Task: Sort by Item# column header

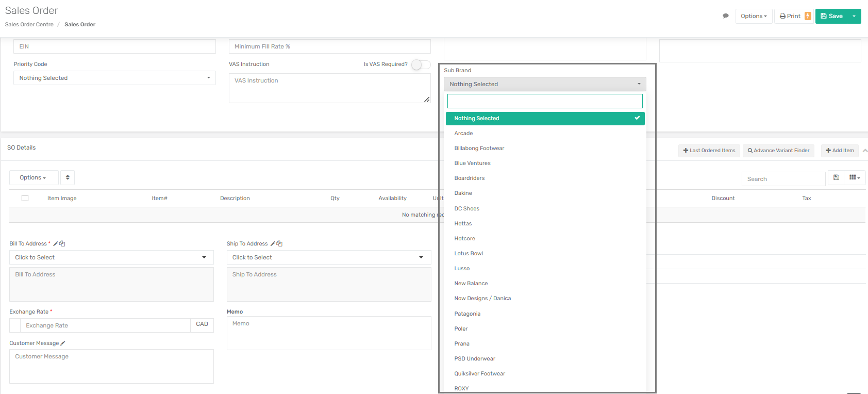Action: coord(159,198)
